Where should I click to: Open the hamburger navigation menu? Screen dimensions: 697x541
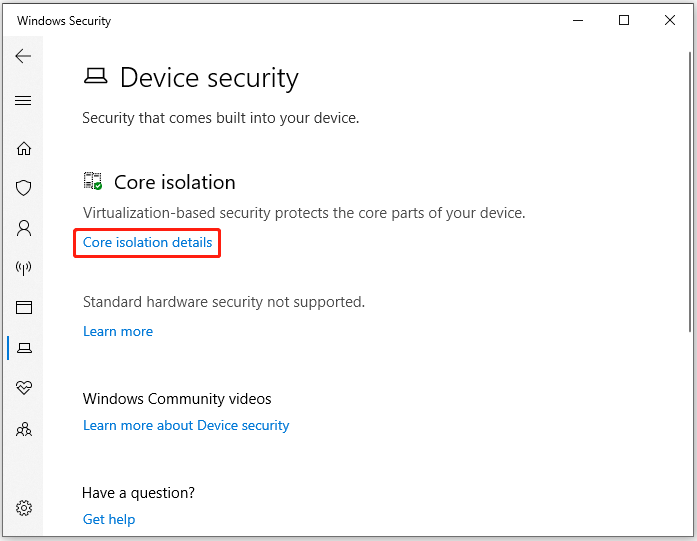click(x=23, y=100)
